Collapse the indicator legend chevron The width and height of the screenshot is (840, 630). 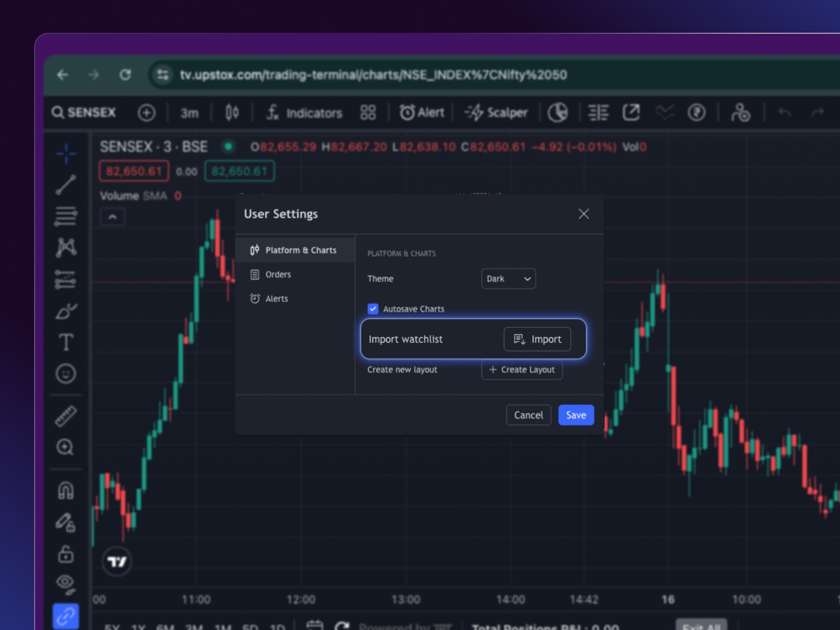112,216
